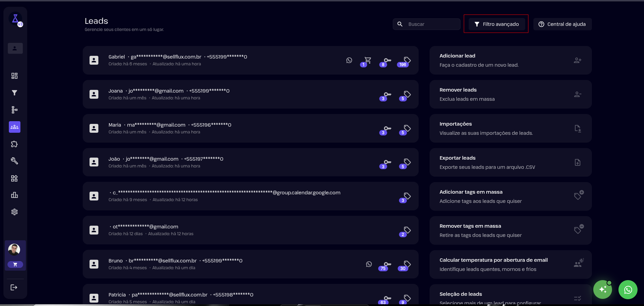Open the reports bar chart icon
Image resolution: width=644 pixels, height=306 pixels.
coord(14,195)
